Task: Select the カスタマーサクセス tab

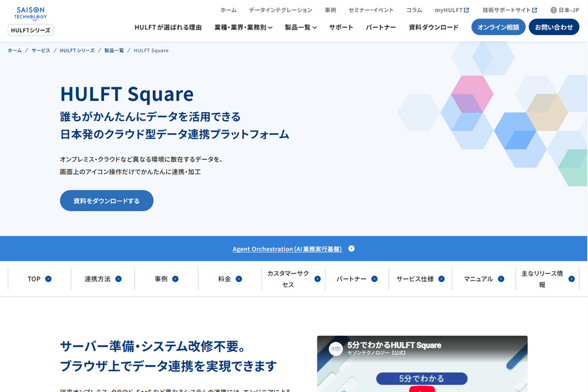Action: click(294, 279)
